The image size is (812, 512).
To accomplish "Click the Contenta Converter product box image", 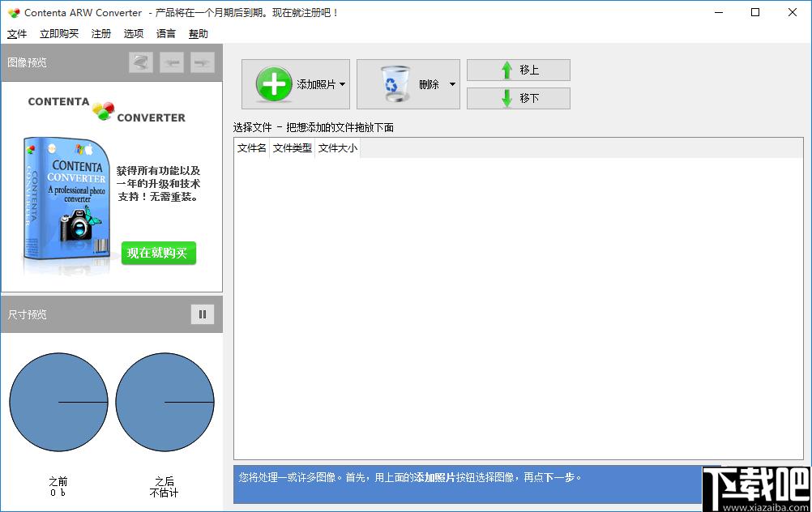I will (x=66, y=199).
